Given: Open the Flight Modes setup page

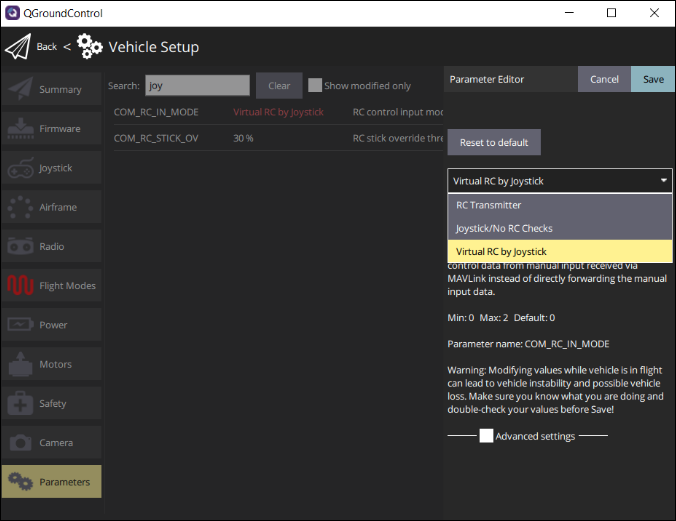Looking at the screenshot, I should point(51,285).
